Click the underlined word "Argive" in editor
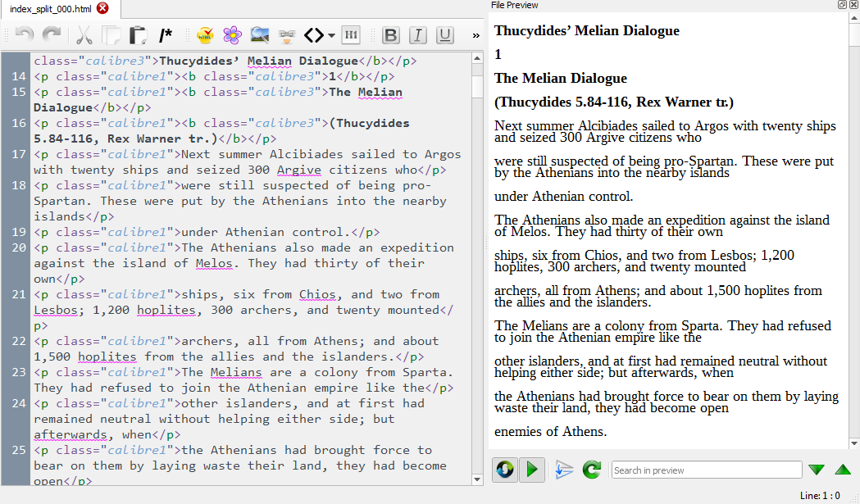Viewport: 860px width, 504px height. pyautogui.click(x=299, y=170)
